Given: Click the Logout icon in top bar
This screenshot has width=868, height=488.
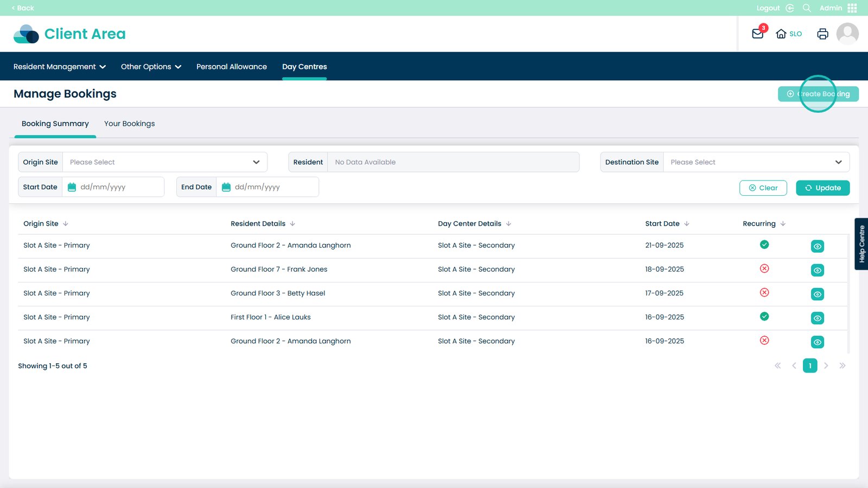Looking at the screenshot, I should (790, 8).
